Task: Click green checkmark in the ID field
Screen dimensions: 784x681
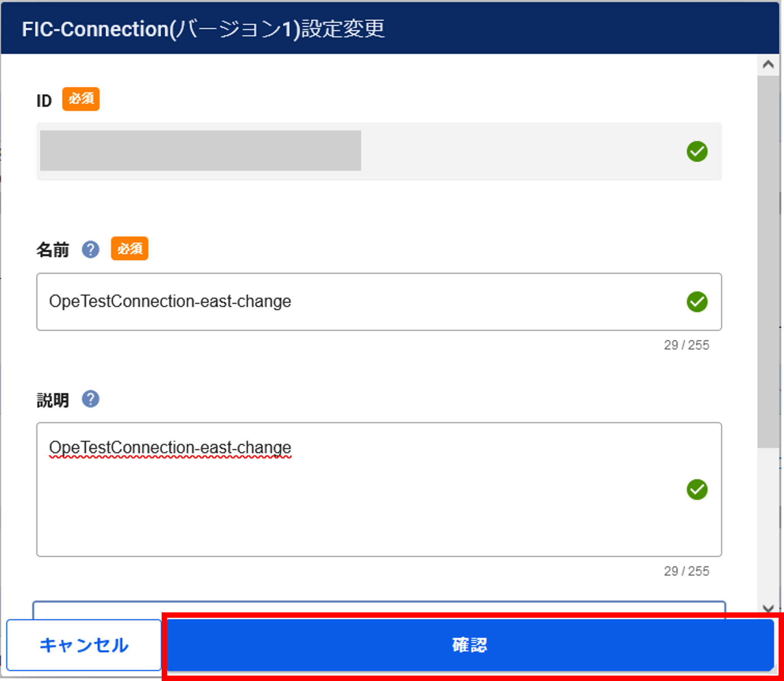Action: [x=697, y=152]
